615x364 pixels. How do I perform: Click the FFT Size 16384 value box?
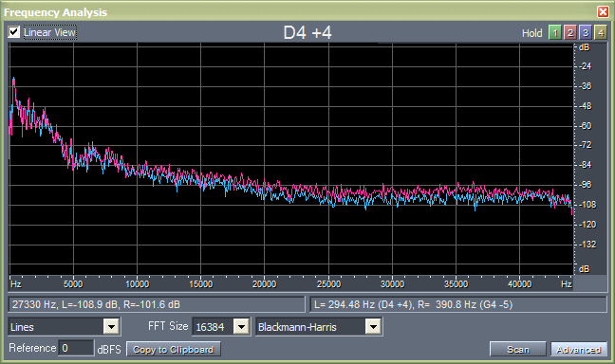pos(213,326)
